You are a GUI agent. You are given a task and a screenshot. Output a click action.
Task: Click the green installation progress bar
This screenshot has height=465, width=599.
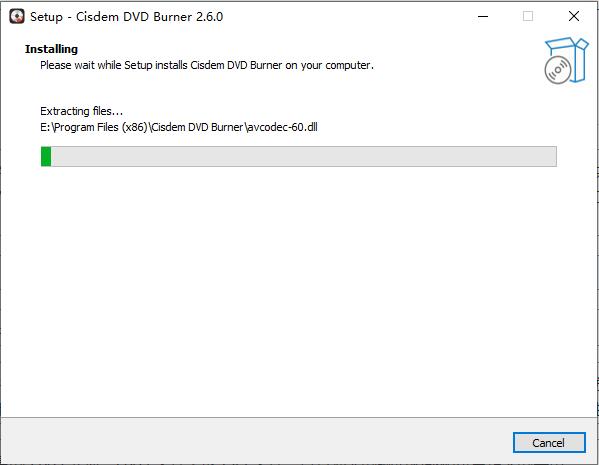point(298,156)
